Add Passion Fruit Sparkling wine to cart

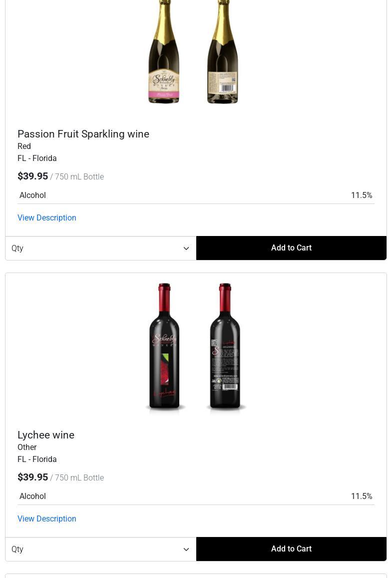(291, 248)
